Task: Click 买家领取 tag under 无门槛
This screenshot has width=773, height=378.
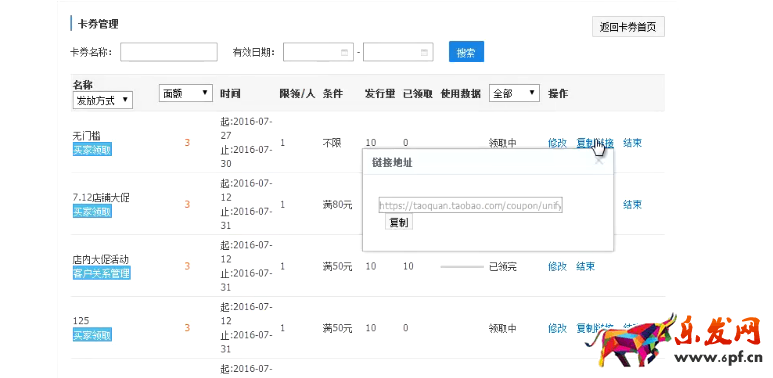Action: coord(92,150)
